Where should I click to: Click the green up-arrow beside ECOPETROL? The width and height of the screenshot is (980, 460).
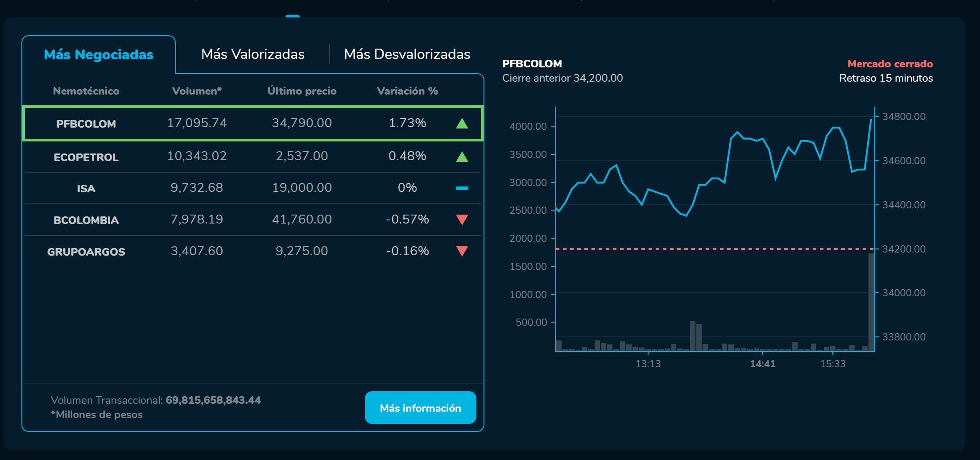click(463, 156)
